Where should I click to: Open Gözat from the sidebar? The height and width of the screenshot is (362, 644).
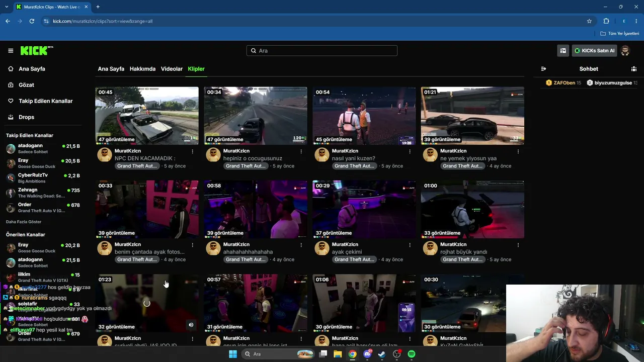click(26, 85)
